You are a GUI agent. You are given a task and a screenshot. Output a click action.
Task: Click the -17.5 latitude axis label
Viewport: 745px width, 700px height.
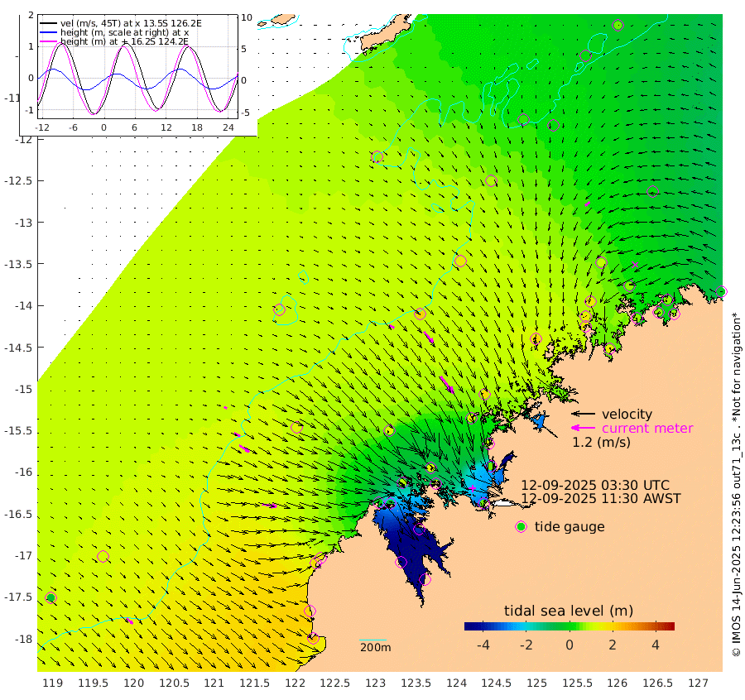(x=18, y=597)
